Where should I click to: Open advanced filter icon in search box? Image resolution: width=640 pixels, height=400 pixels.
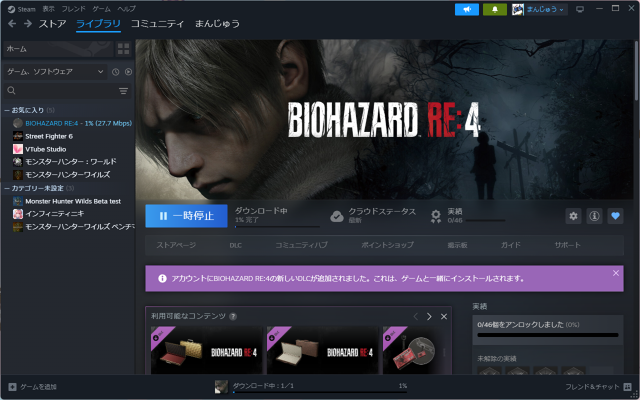(x=123, y=91)
